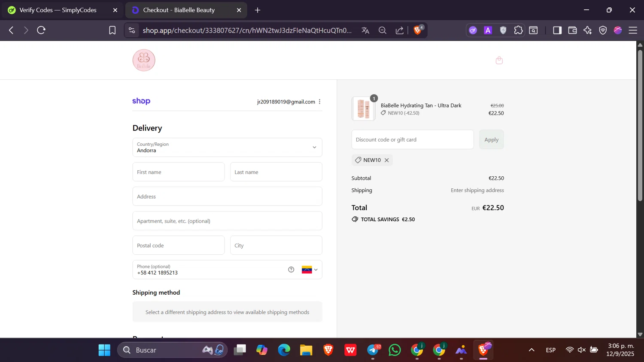Open Telegram from the taskbar

[373, 350]
